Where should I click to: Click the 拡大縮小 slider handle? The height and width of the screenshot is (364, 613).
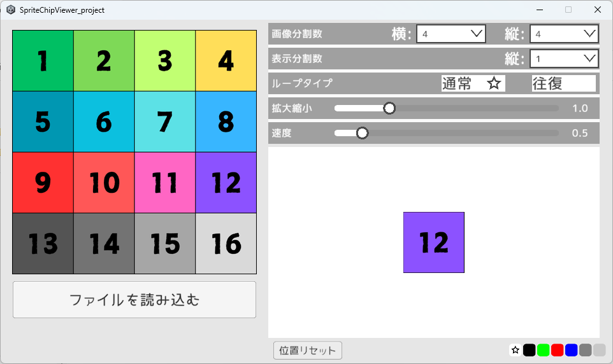389,108
